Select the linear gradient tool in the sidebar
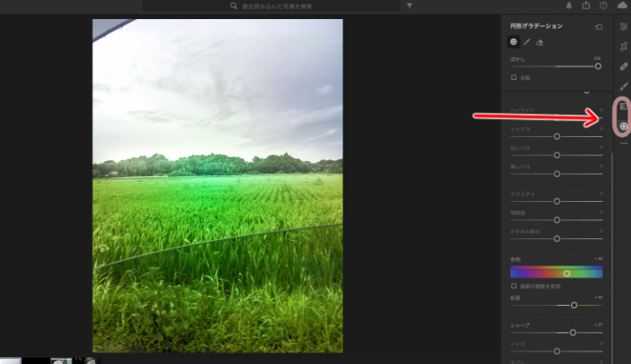The height and width of the screenshot is (364, 631). click(x=623, y=107)
